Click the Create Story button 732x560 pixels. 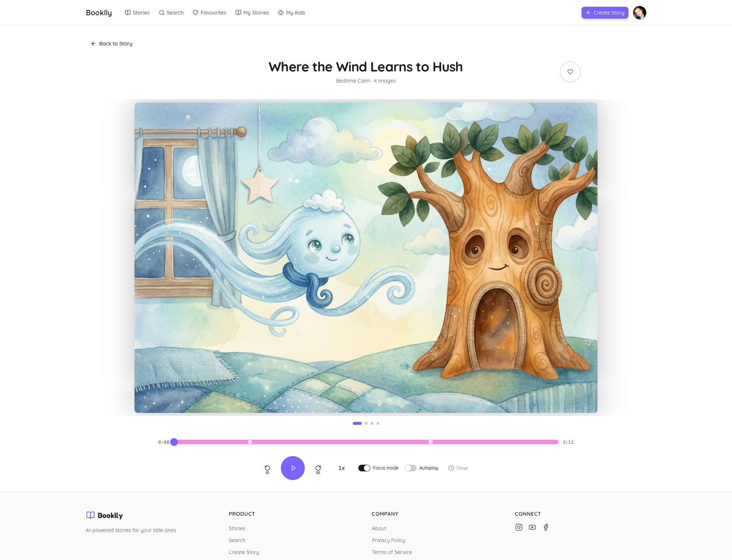click(x=604, y=12)
